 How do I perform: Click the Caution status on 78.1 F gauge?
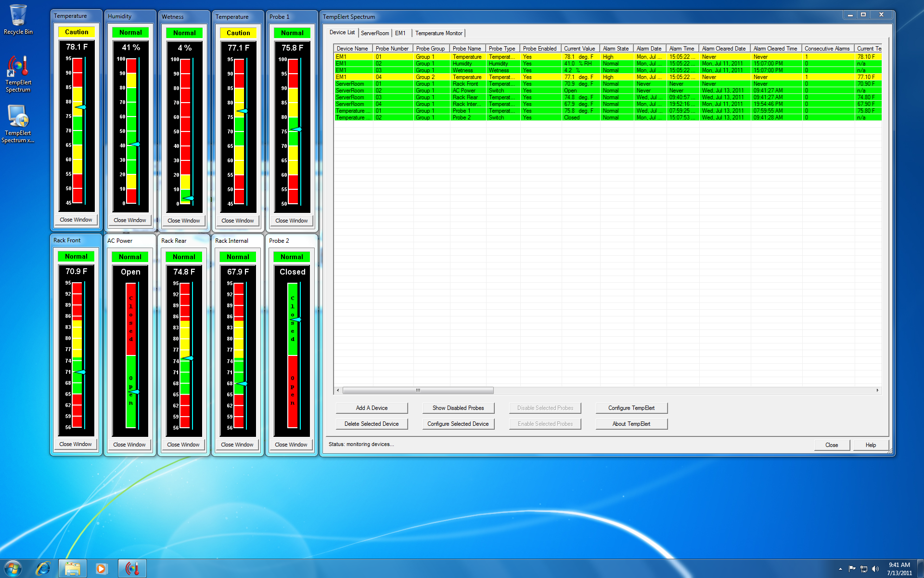point(77,32)
